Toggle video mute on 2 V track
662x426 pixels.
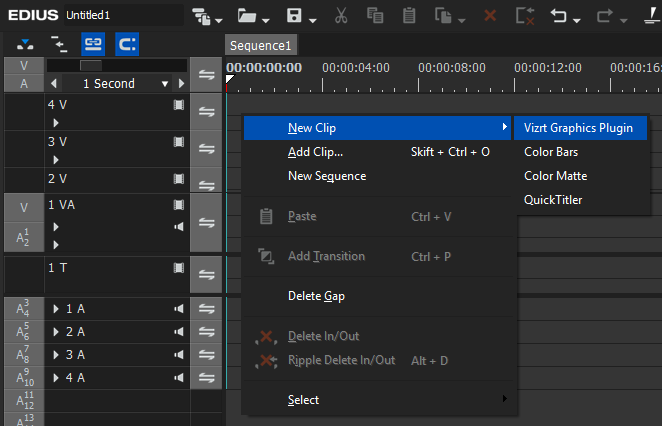tap(179, 179)
